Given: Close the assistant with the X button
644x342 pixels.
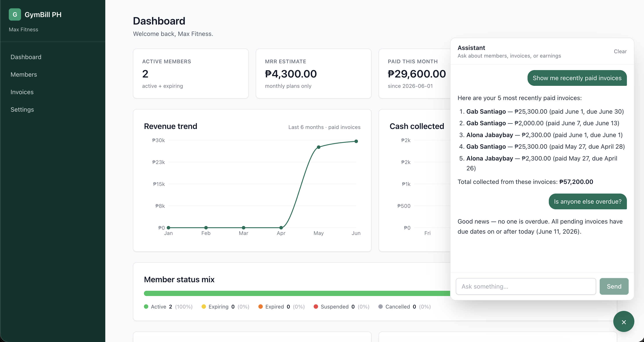Looking at the screenshot, I should coord(624,322).
